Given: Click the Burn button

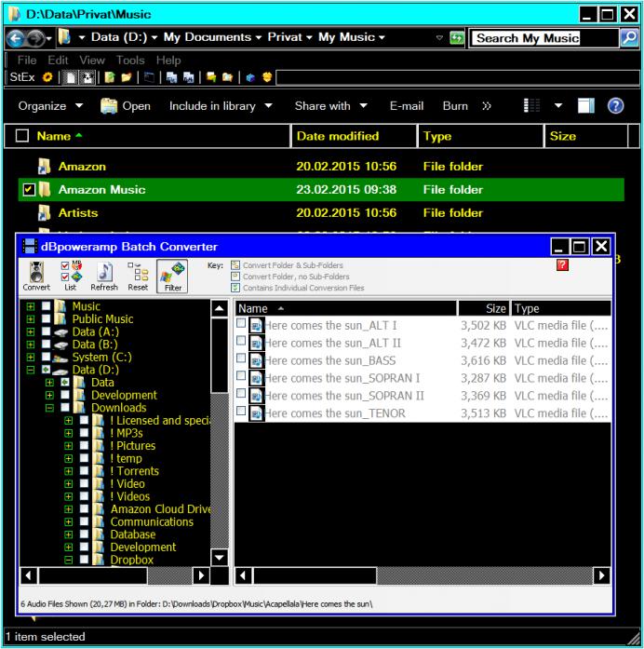Looking at the screenshot, I should [x=455, y=106].
